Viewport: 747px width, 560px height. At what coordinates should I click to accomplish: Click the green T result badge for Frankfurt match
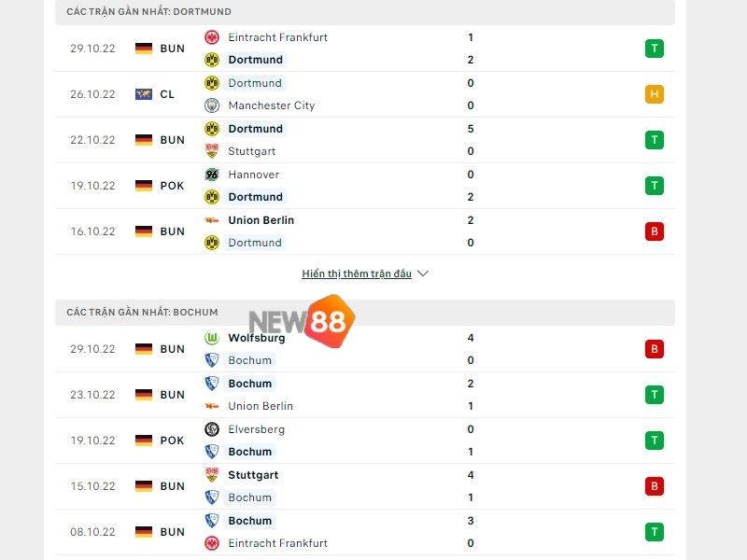click(655, 48)
